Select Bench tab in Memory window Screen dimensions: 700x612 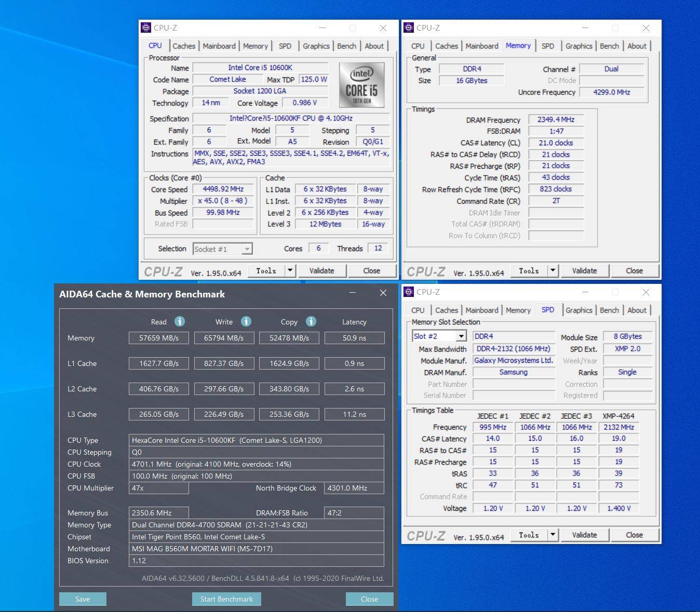(609, 46)
